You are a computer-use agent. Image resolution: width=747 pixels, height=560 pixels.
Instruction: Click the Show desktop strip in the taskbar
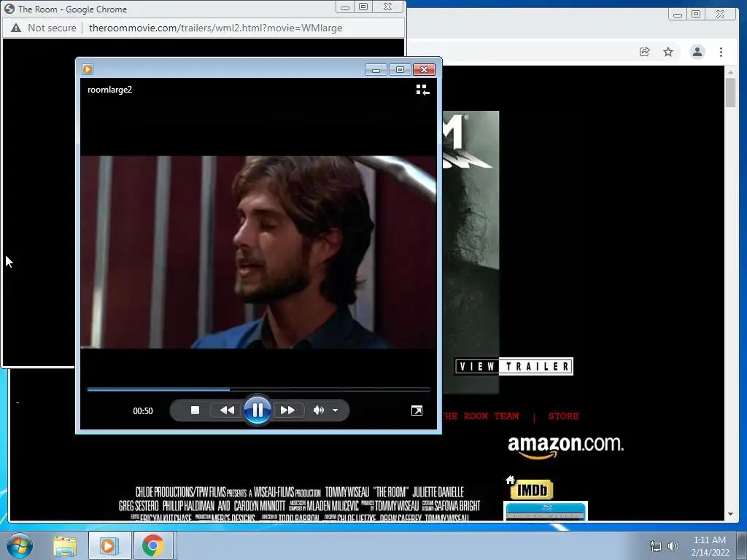pos(742,545)
